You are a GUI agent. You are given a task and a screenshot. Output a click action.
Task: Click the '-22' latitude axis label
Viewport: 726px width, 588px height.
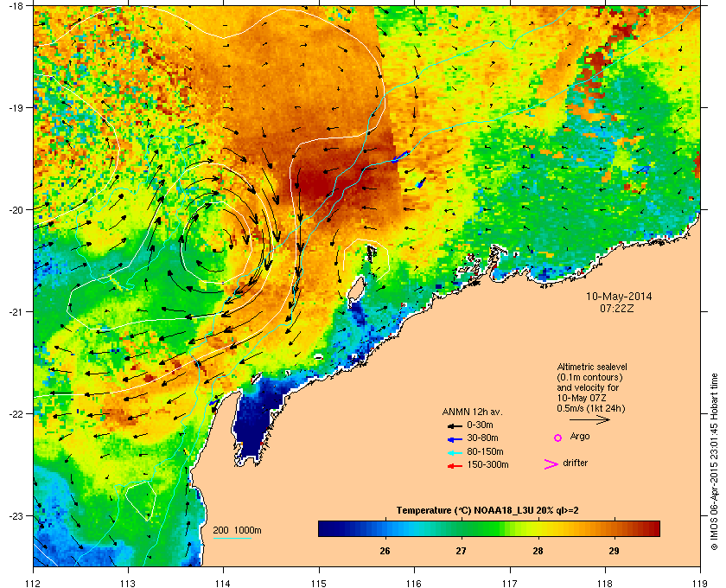click(x=16, y=413)
